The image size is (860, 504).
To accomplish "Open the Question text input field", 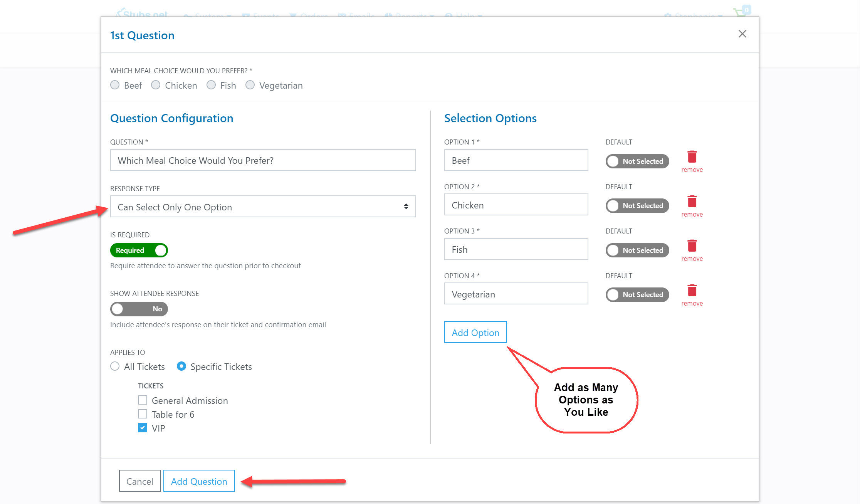I will (263, 160).
